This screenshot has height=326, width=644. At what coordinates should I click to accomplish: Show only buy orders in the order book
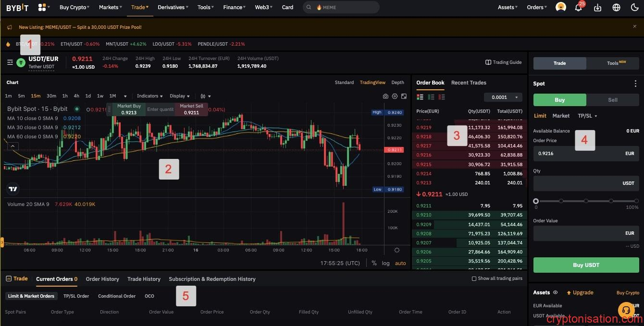tap(431, 97)
